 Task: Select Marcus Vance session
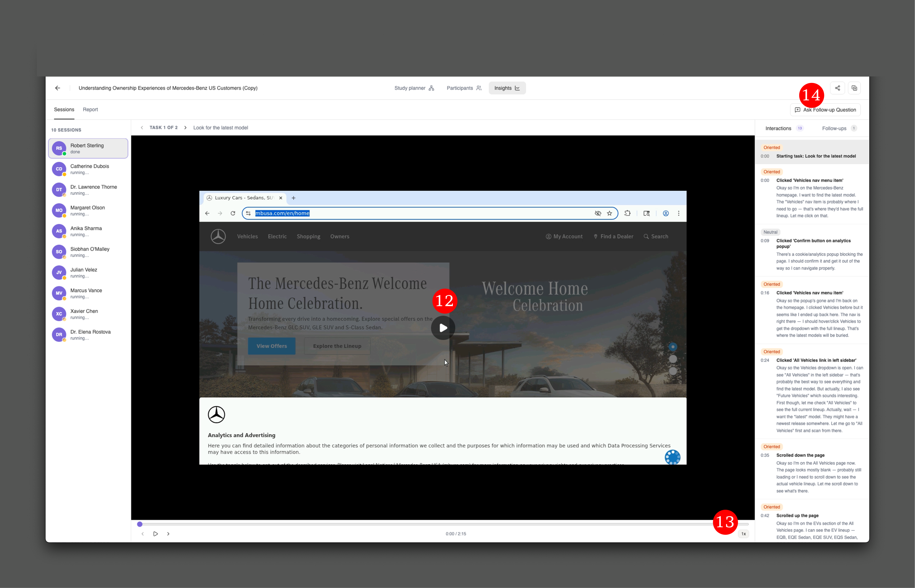[x=88, y=293]
